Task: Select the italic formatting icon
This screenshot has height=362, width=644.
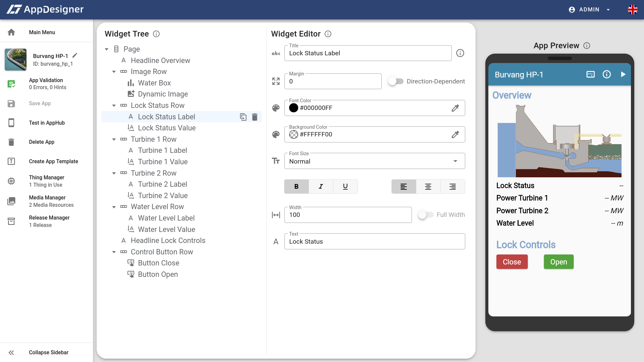Action: (321, 186)
